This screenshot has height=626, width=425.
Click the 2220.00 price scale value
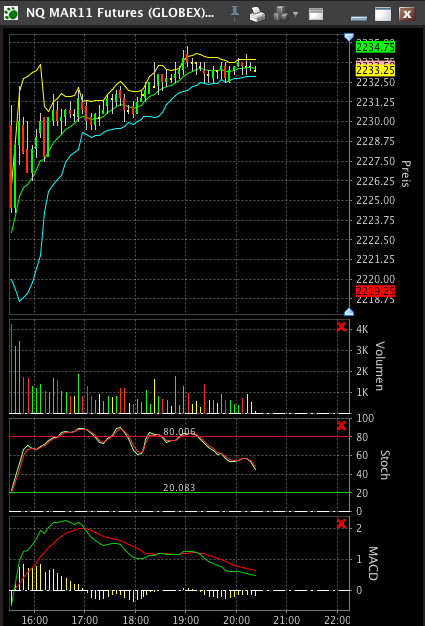pos(375,279)
